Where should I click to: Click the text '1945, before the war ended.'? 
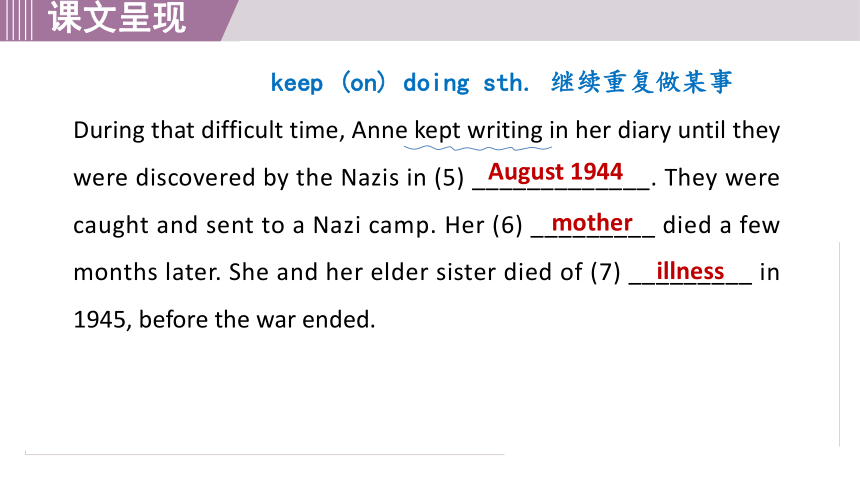[x=224, y=320]
